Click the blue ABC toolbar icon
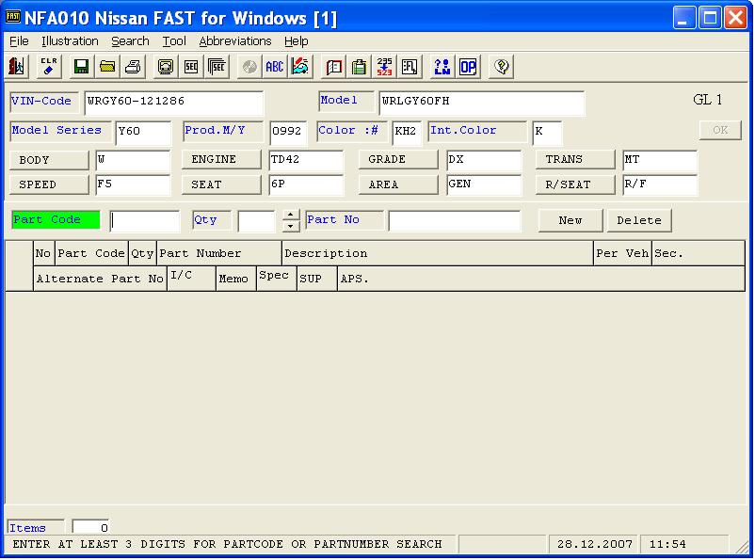755x560 pixels. tap(275, 67)
